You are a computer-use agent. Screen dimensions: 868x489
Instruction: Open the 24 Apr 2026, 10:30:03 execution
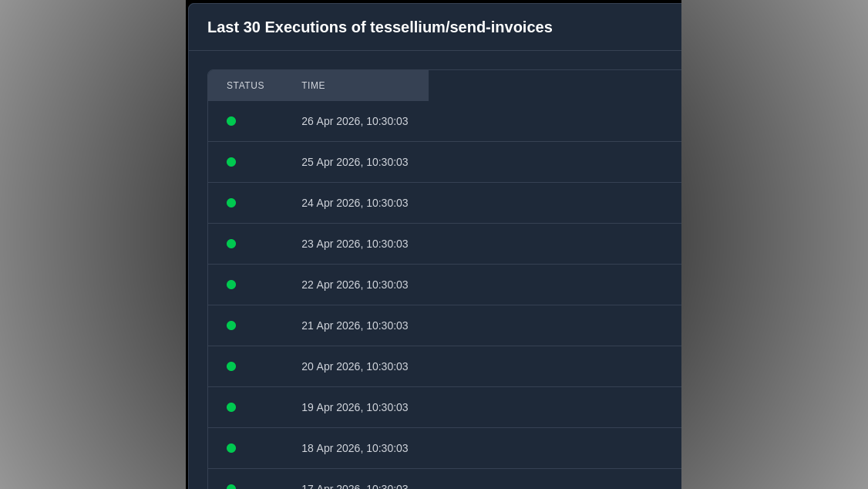coord(355,203)
